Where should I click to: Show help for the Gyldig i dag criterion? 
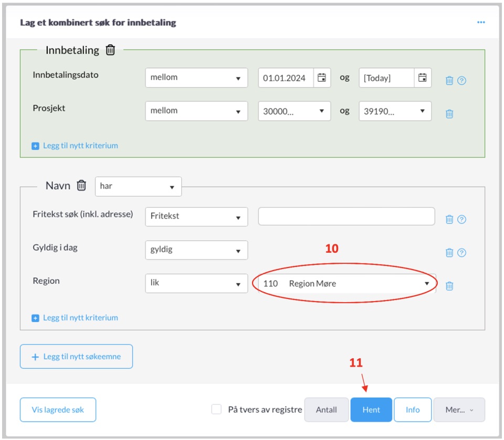[x=461, y=252]
